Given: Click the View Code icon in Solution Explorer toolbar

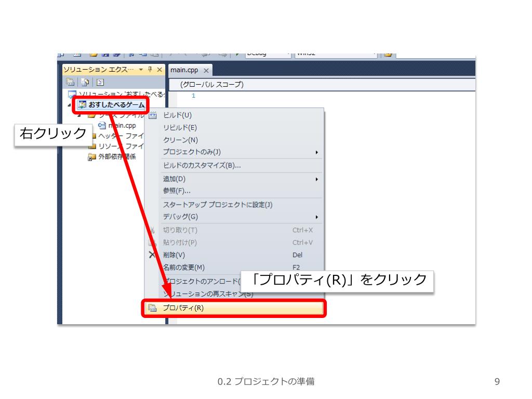Looking at the screenshot, I should [100, 82].
